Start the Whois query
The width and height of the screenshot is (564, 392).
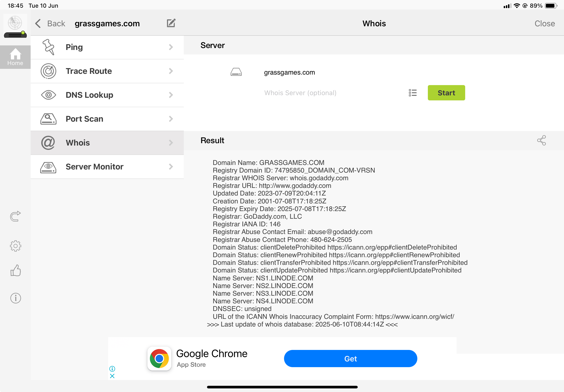pyautogui.click(x=446, y=93)
